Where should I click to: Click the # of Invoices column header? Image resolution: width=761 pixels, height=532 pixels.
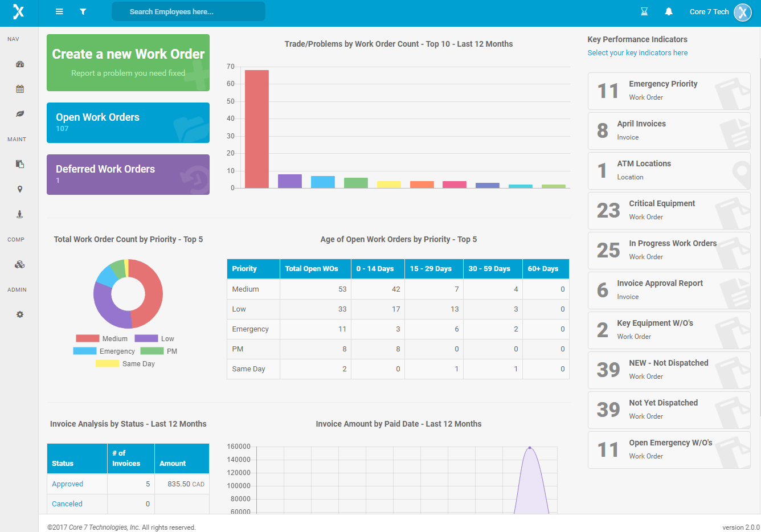point(131,459)
